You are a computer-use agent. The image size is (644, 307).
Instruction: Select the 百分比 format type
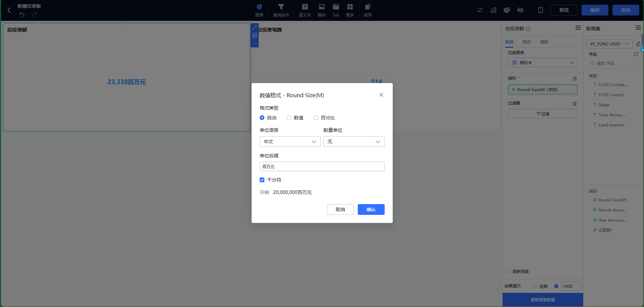315,118
